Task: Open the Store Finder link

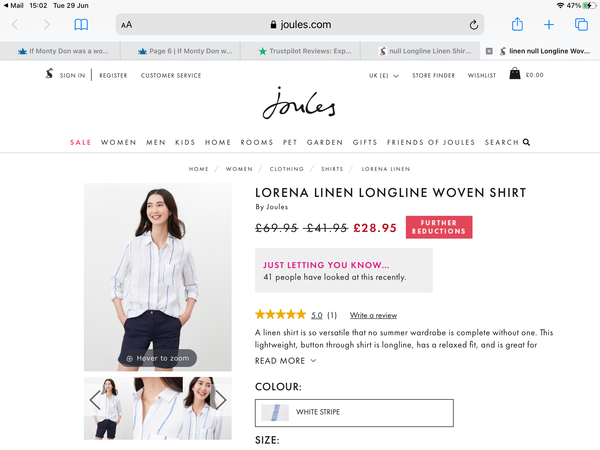Action: tap(434, 75)
